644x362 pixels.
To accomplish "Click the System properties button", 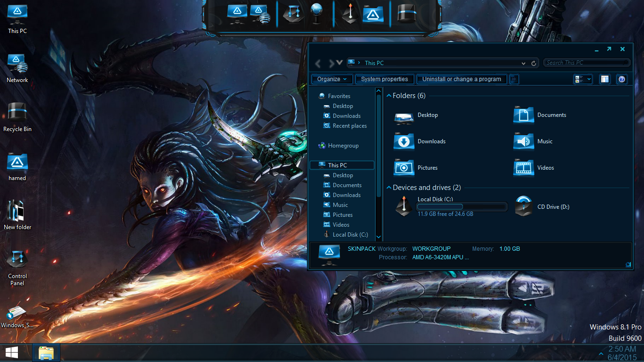I will (384, 79).
